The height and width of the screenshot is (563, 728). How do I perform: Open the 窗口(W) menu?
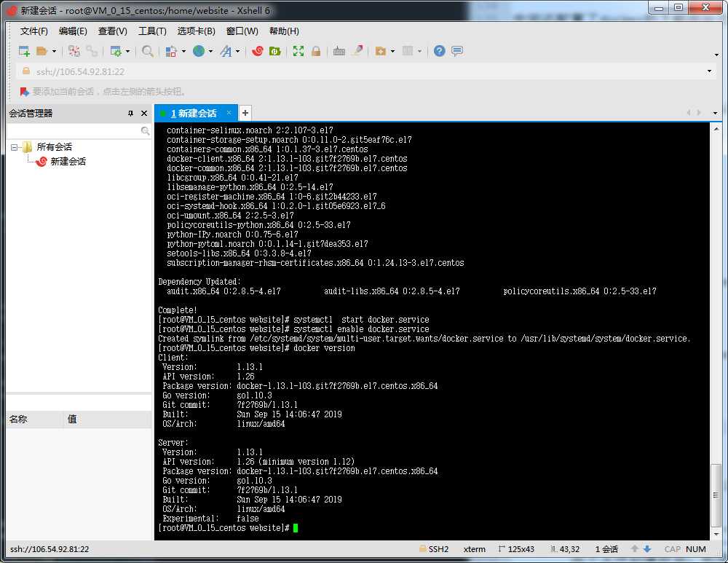pyautogui.click(x=242, y=31)
